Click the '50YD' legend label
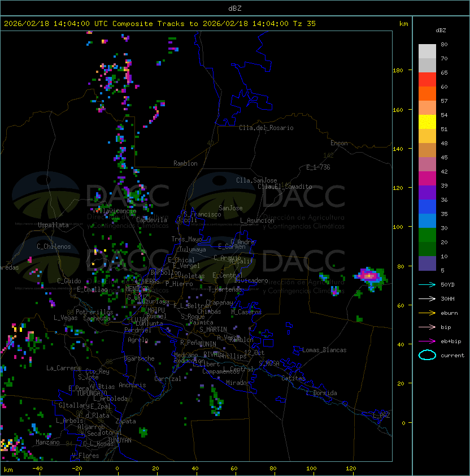This screenshot has height=476, width=470. 447,285
